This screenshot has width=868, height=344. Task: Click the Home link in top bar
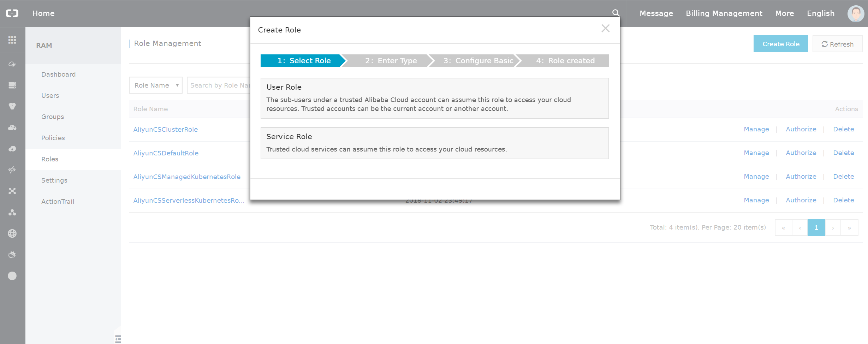pyautogui.click(x=43, y=13)
